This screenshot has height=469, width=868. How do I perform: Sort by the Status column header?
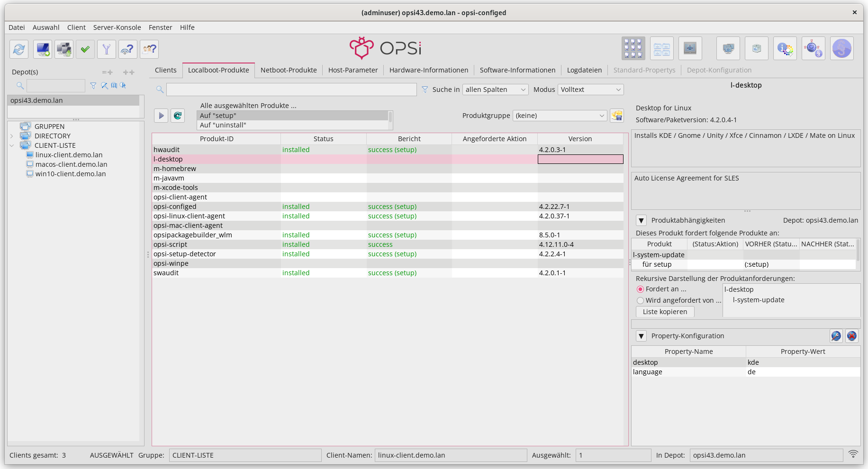(x=324, y=139)
